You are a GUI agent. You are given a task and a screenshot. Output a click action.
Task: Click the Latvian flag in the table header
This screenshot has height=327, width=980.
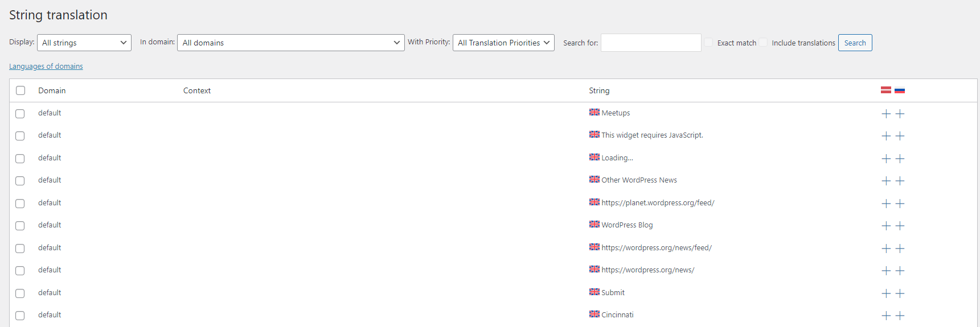coord(885,90)
